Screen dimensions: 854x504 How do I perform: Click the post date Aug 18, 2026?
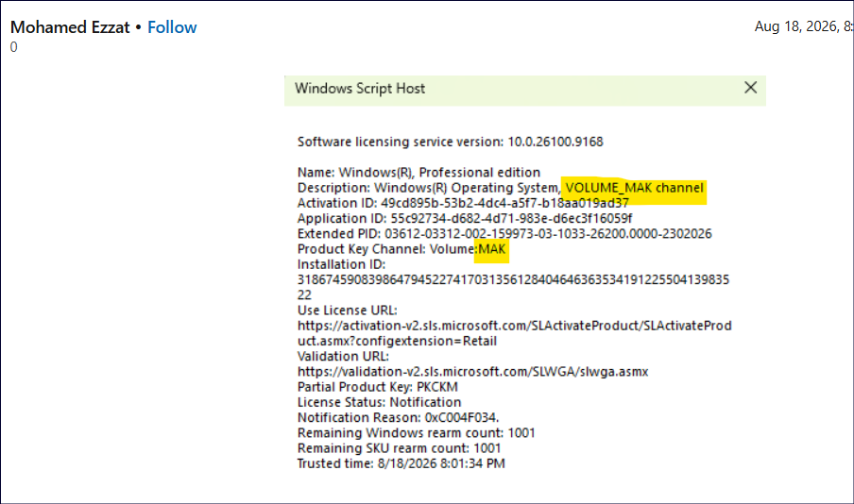point(803,26)
